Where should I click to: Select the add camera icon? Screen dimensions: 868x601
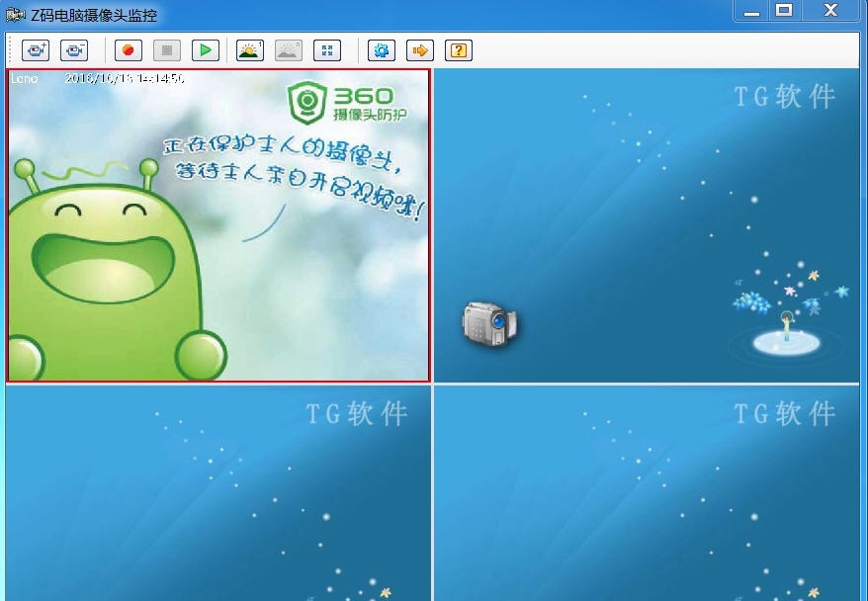36,50
